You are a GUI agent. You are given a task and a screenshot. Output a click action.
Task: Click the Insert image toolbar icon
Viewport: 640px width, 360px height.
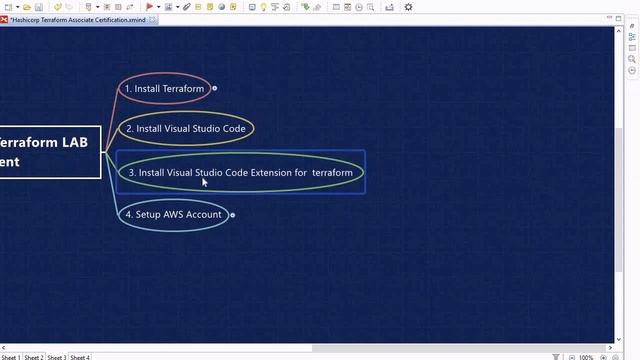click(168, 7)
